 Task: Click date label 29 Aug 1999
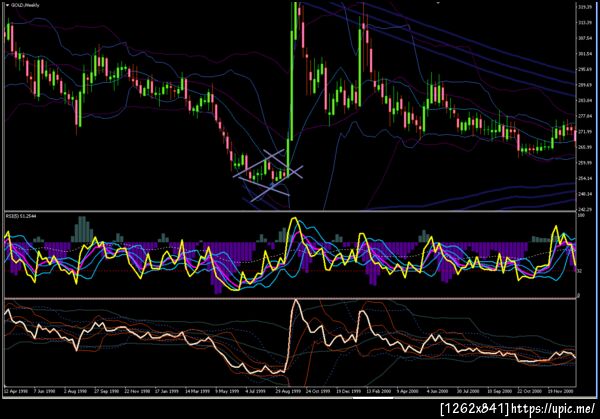click(288, 391)
